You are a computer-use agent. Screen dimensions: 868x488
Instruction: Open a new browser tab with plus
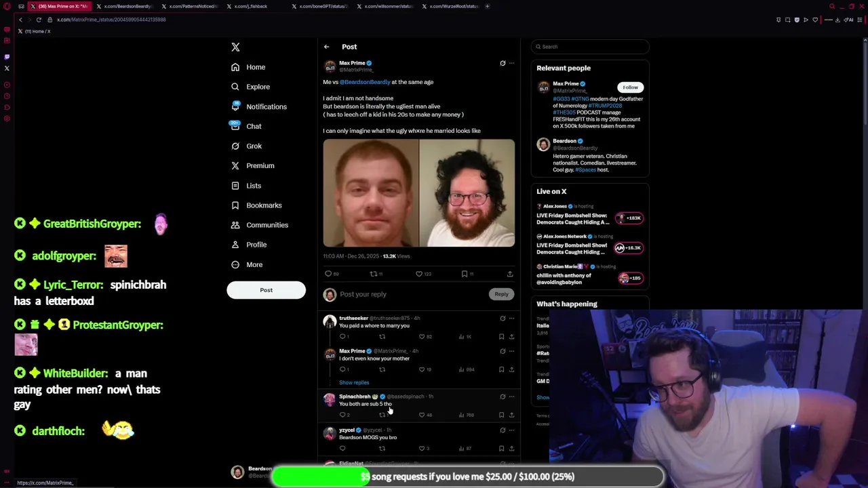pyautogui.click(x=487, y=6)
